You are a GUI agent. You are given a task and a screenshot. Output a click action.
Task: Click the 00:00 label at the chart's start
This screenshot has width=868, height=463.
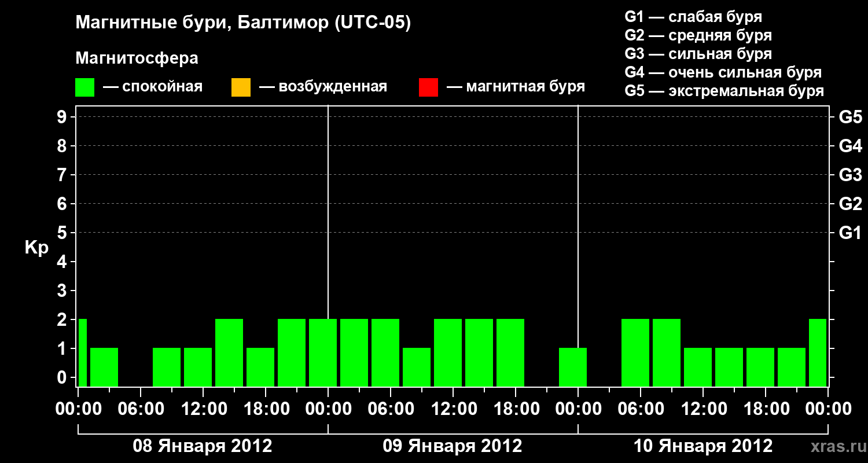tap(78, 409)
